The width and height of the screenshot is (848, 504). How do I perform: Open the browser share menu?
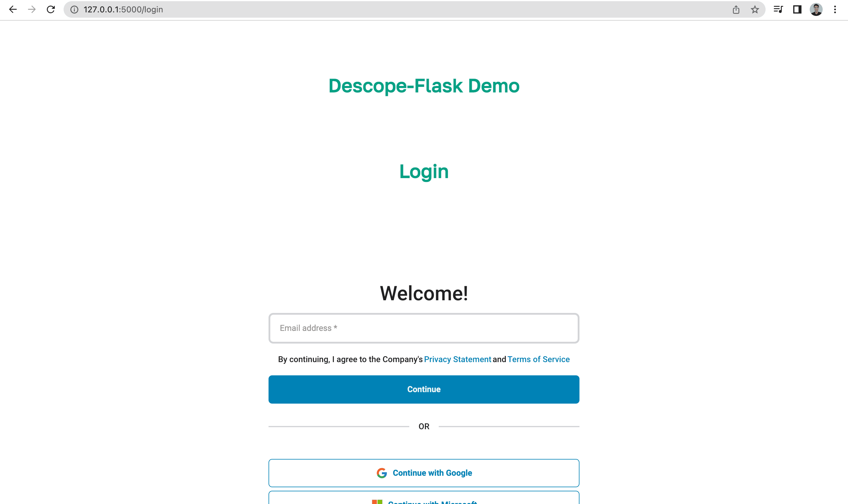click(736, 9)
